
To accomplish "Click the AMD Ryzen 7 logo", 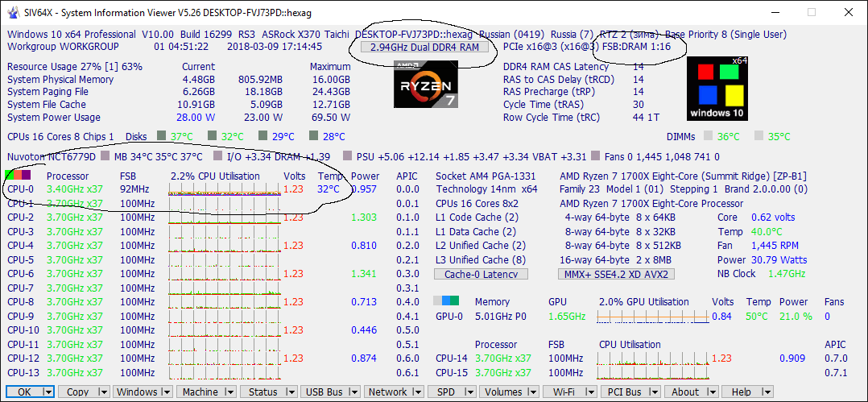I will tap(426, 84).
